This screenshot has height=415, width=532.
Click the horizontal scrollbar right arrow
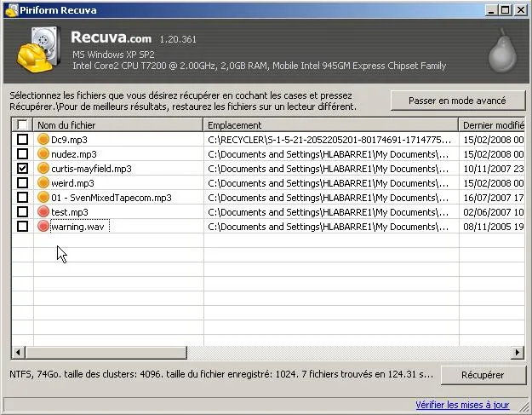point(518,352)
